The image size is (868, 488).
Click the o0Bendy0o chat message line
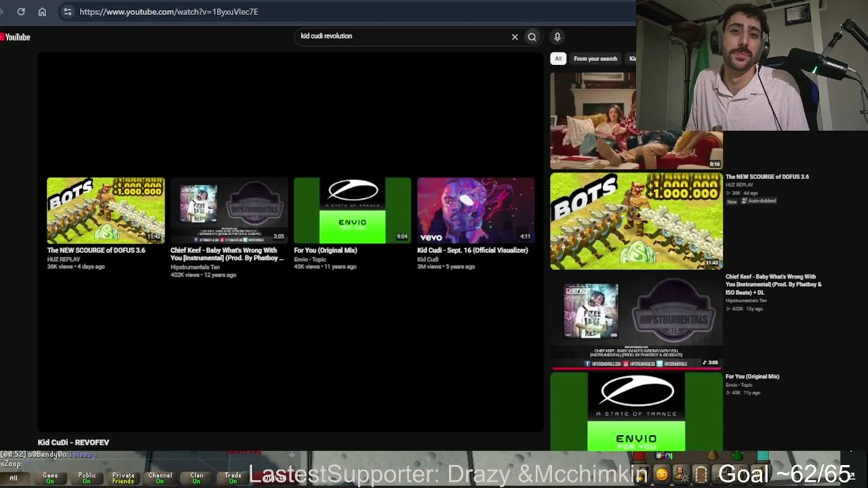click(48, 454)
